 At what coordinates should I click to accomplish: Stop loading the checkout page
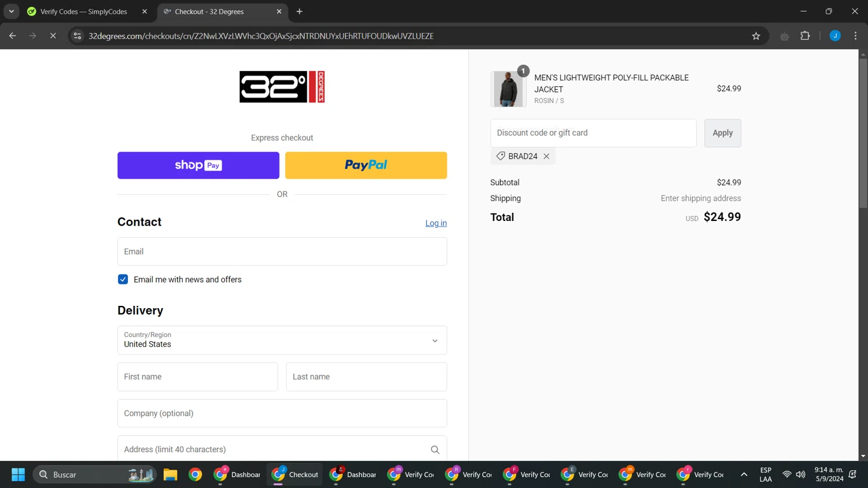pos(53,36)
